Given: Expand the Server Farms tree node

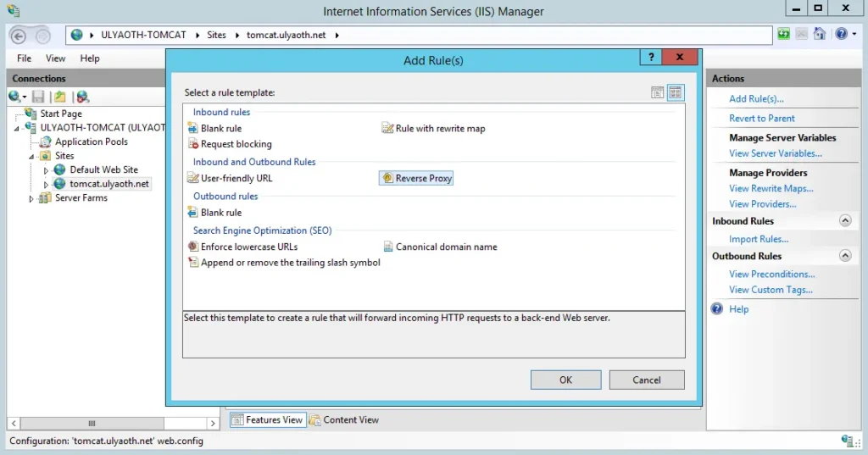Looking at the screenshot, I should [x=32, y=199].
